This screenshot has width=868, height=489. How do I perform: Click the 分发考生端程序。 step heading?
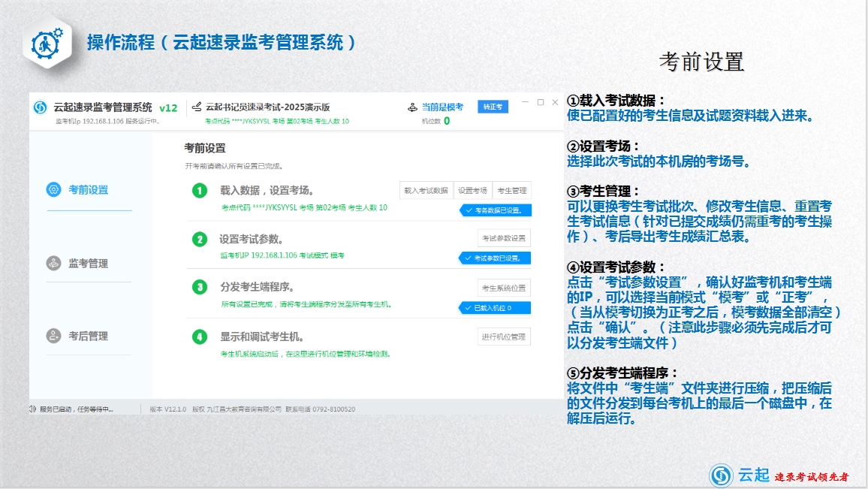pos(257,287)
